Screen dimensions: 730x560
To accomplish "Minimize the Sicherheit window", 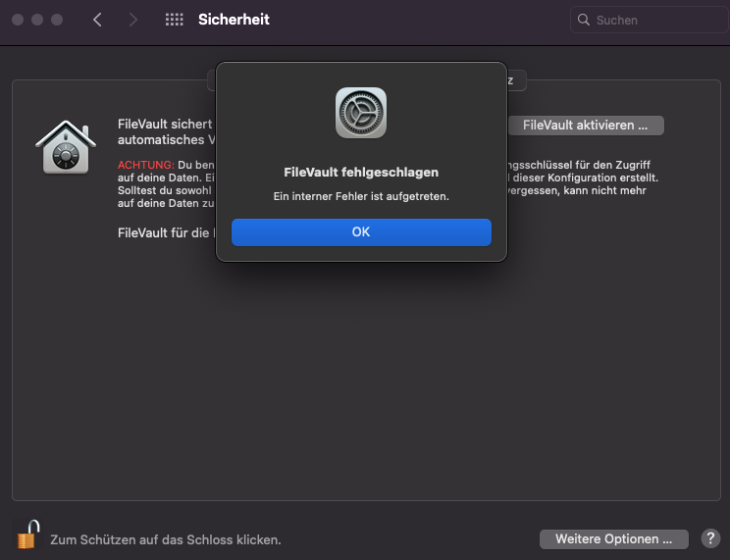I will 37,20.
